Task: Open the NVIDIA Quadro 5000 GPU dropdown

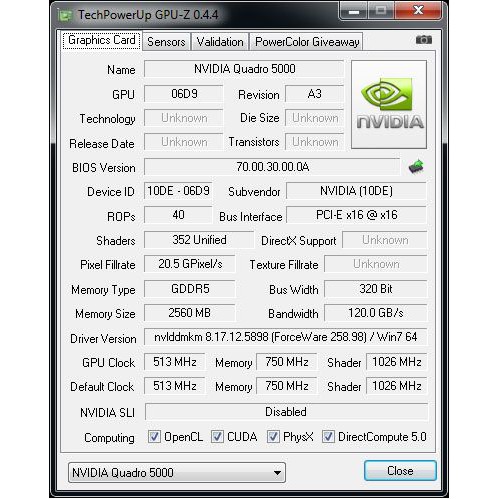Action: [177, 472]
